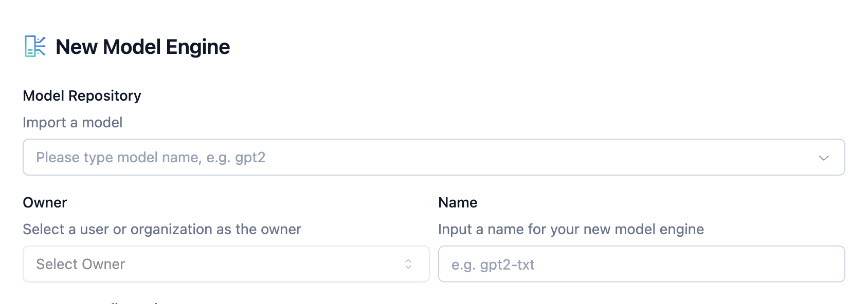
Task: Click the Model Repository label
Action: (x=82, y=96)
